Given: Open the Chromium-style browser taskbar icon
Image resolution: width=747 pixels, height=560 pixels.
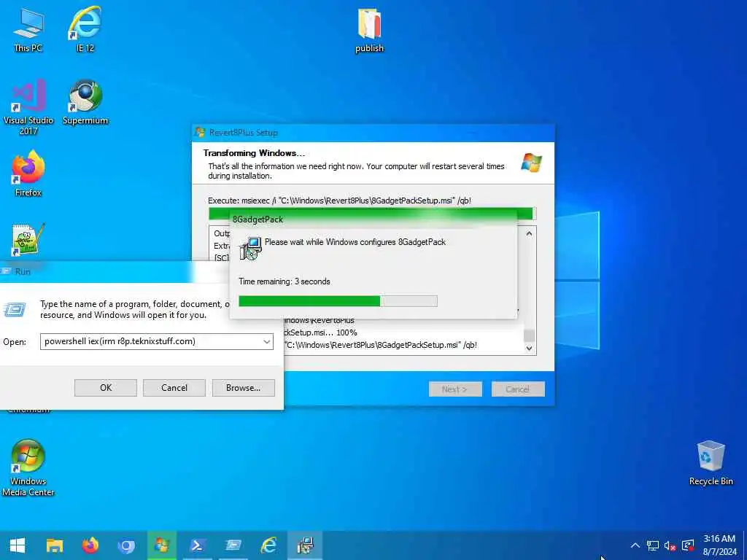Looking at the screenshot, I should click(x=125, y=545).
